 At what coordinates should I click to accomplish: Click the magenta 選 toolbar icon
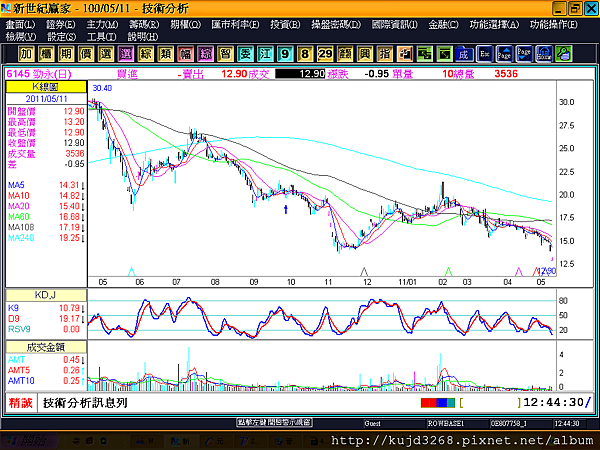coord(126,54)
